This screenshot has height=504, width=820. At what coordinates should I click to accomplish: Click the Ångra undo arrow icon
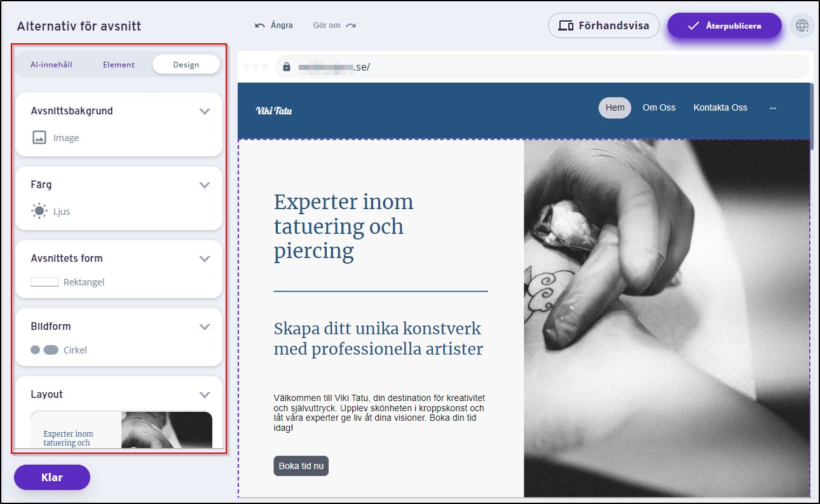pyautogui.click(x=260, y=25)
